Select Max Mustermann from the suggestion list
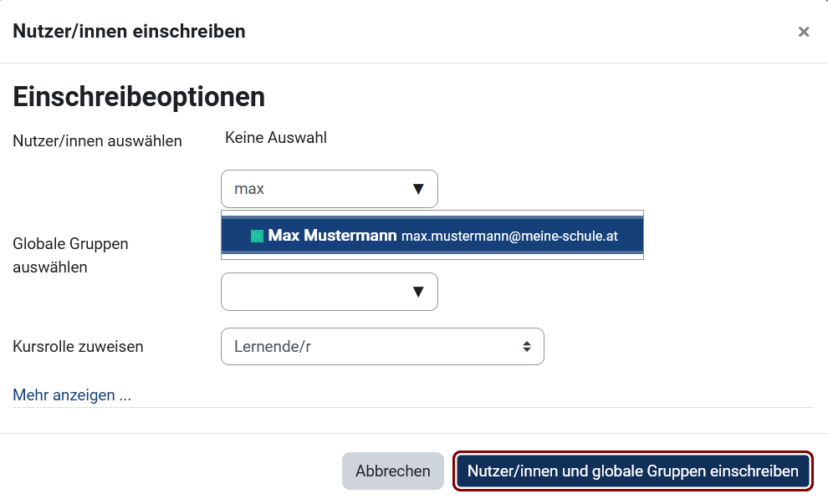The width and height of the screenshot is (828, 504). [x=432, y=235]
